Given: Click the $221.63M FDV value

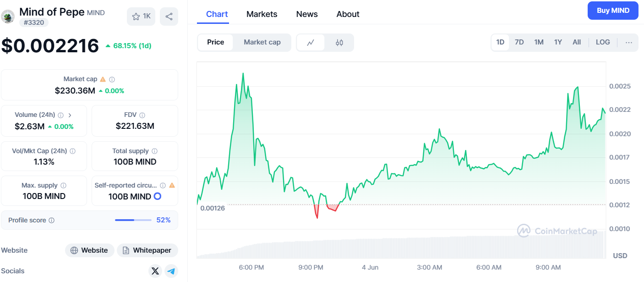Looking at the screenshot, I should 135,126.
